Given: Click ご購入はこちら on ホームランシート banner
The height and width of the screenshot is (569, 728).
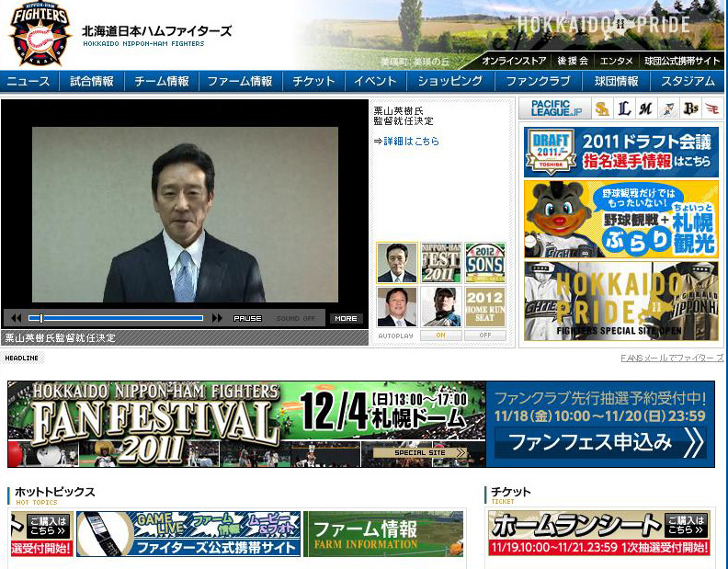Looking at the screenshot, I should coord(687,526).
